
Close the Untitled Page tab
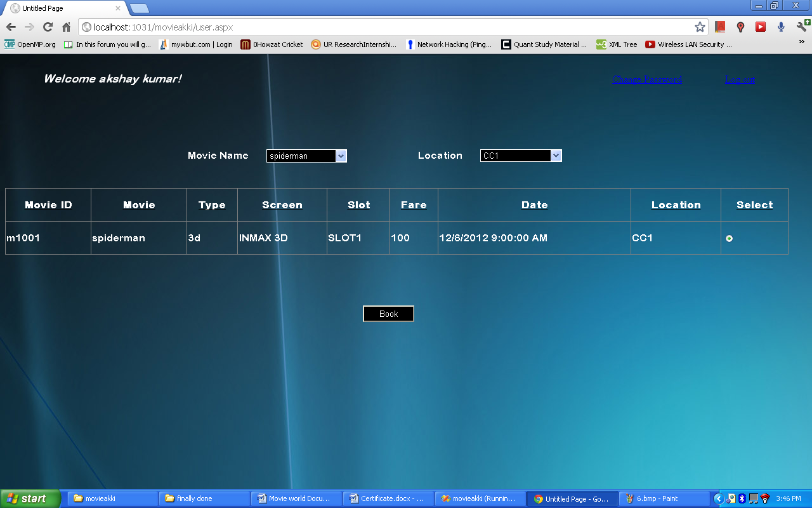point(117,8)
